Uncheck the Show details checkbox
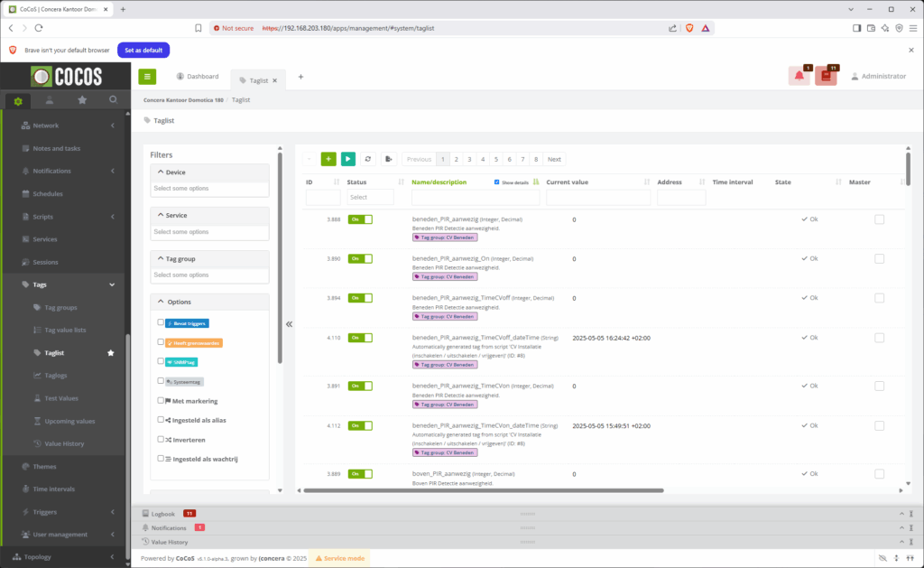The image size is (924, 568). pyautogui.click(x=497, y=182)
